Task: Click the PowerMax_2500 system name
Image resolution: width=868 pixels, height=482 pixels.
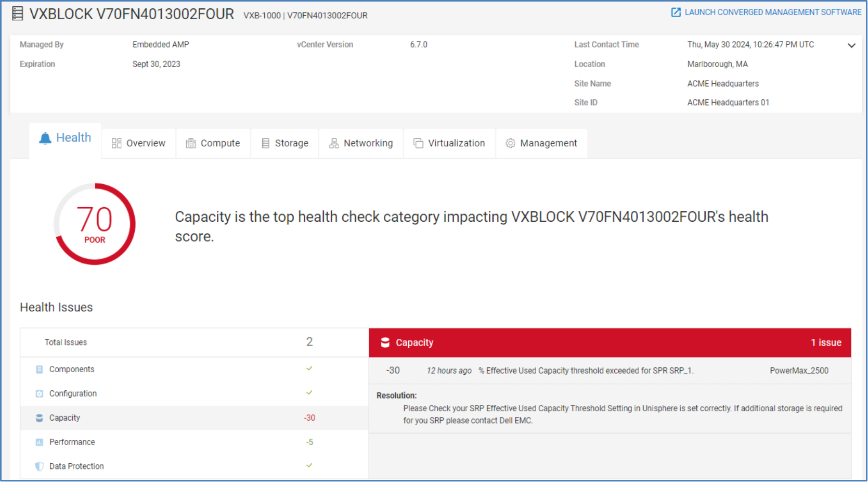Action: click(x=799, y=371)
